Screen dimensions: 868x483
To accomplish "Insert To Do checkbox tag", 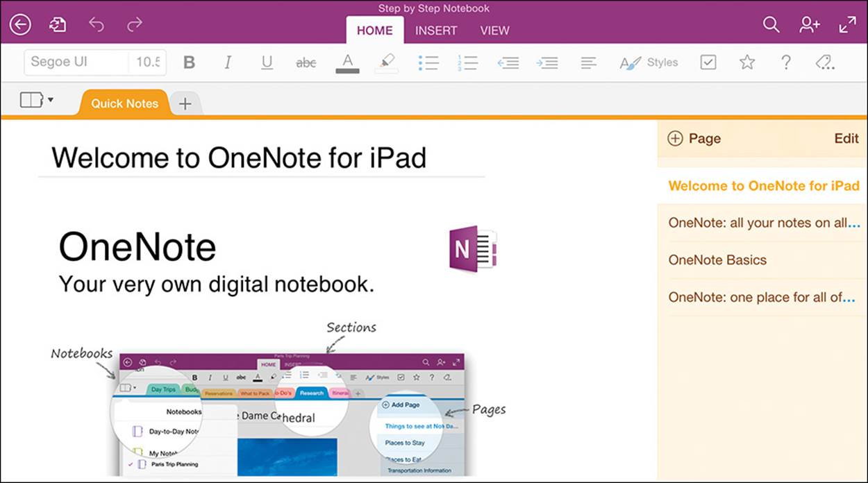I will pyautogui.click(x=708, y=62).
